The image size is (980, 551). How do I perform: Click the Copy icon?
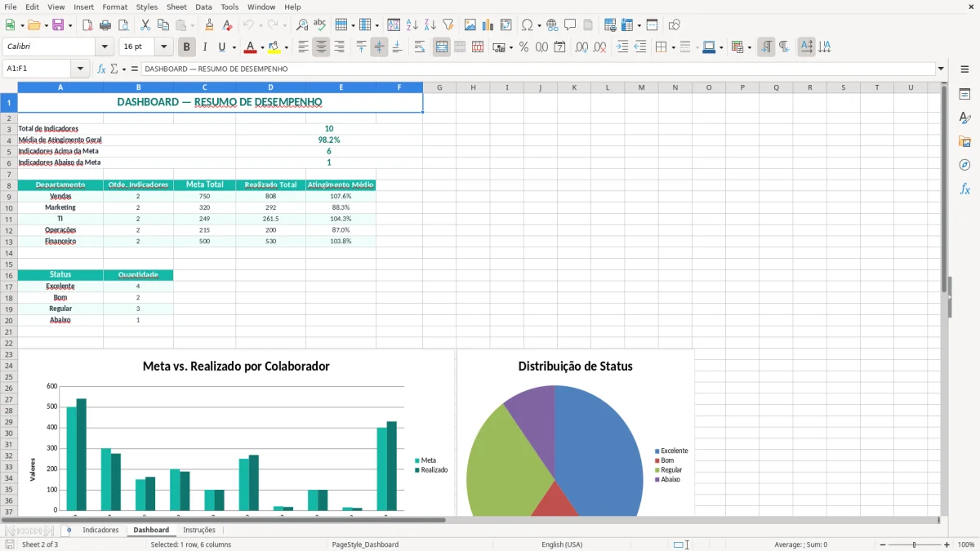tap(163, 25)
